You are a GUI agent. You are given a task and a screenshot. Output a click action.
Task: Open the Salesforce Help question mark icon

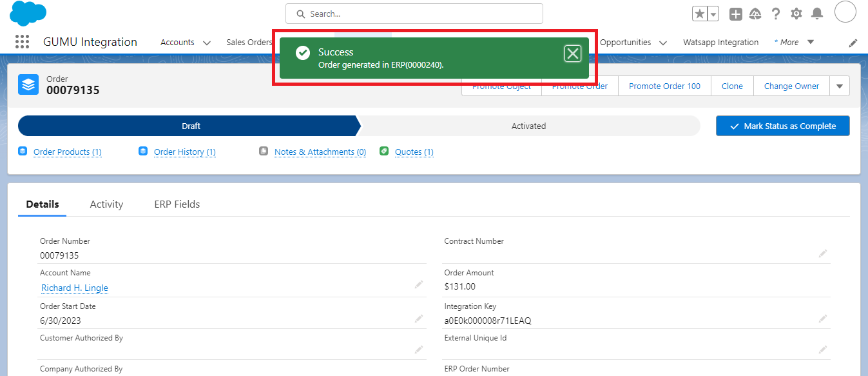click(x=776, y=14)
